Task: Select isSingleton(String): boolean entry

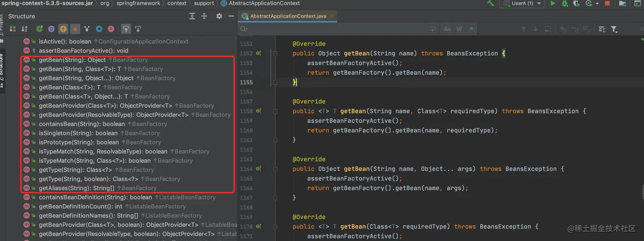Action: click(x=78, y=133)
